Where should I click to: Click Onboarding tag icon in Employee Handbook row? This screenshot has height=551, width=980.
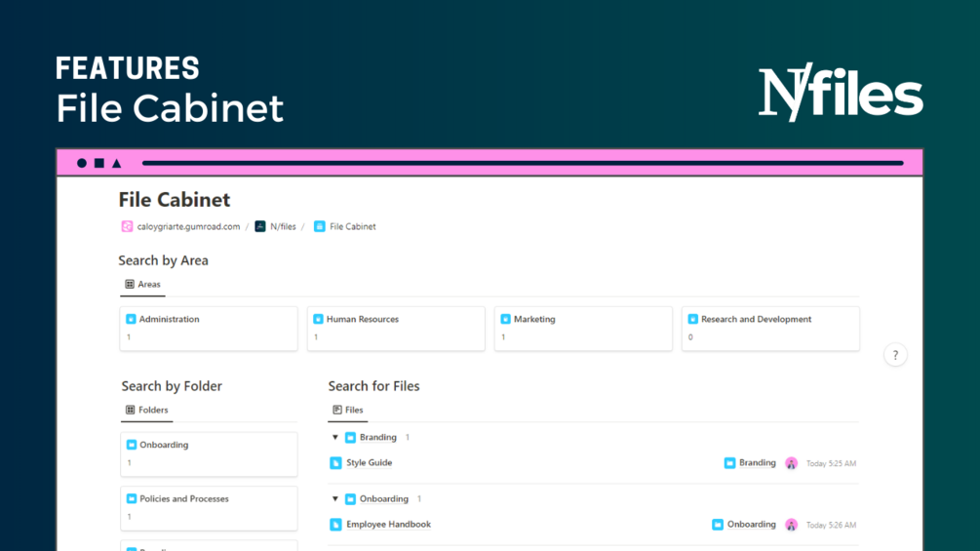pos(718,524)
